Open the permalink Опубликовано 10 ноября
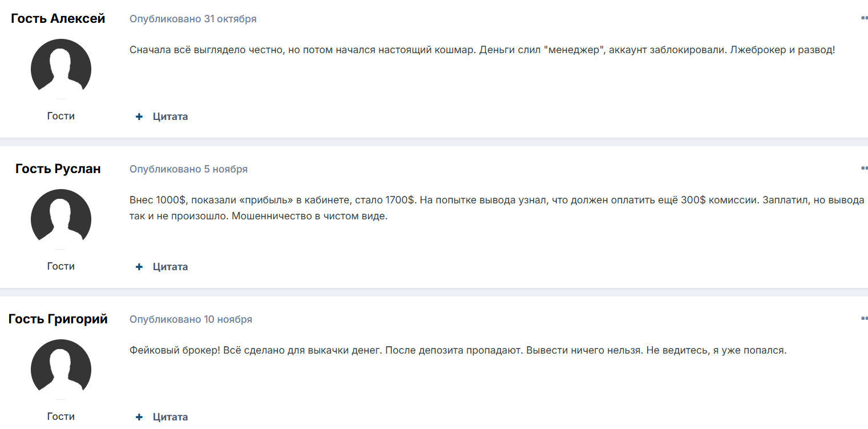The width and height of the screenshot is (868, 429). click(190, 319)
